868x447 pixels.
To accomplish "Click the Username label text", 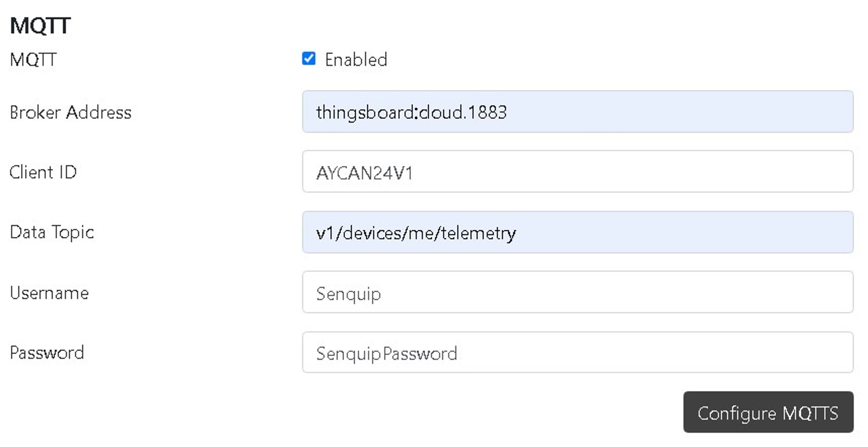I will pos(49,293).
